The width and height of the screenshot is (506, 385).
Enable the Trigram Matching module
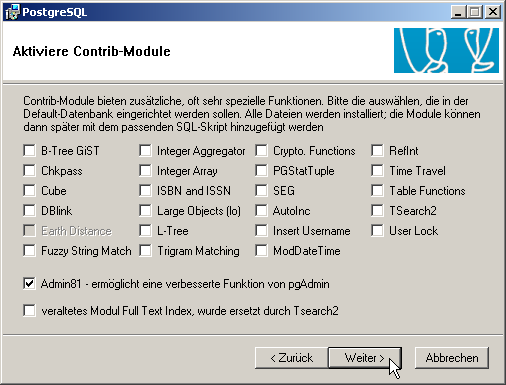click(145, 251)
